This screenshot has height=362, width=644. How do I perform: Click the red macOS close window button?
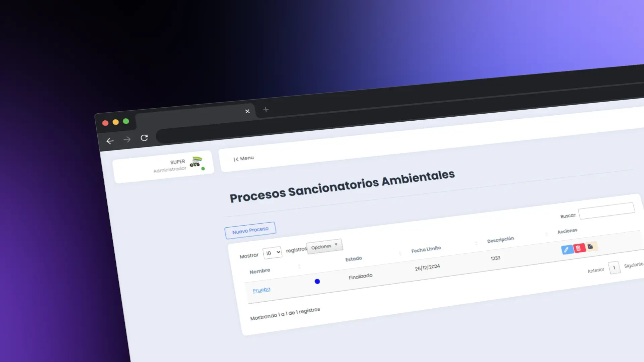(x=105, y=123)
